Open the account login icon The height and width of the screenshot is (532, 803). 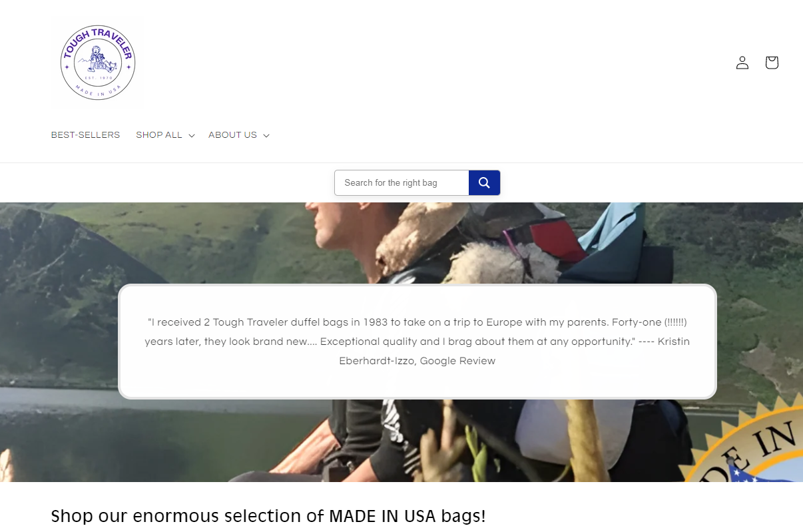[742, 63]
